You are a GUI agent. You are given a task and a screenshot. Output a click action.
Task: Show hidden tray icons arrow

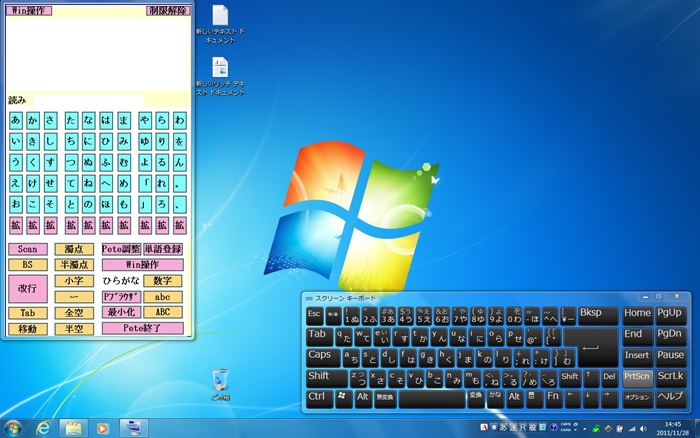click(x=584, y=429)
